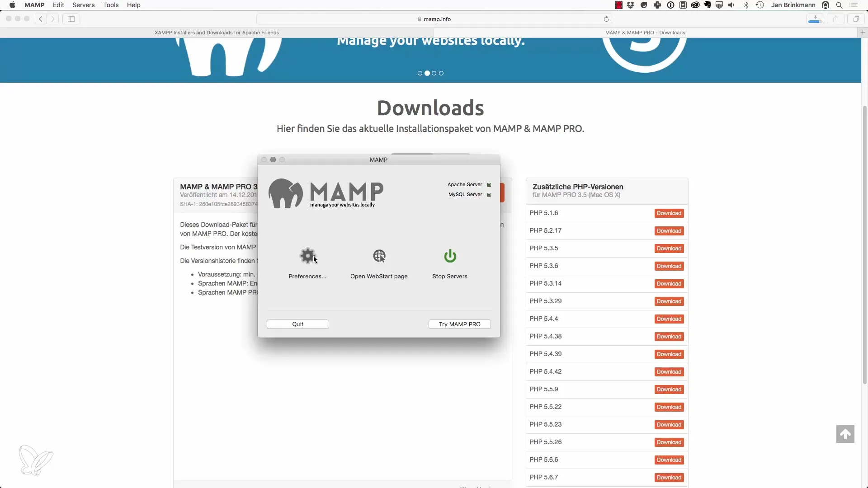The width and height of the screenshot is (868, 488).
Task: Download PHP 5.5.22
Action: pyautogui.click(x=669, y=407)
